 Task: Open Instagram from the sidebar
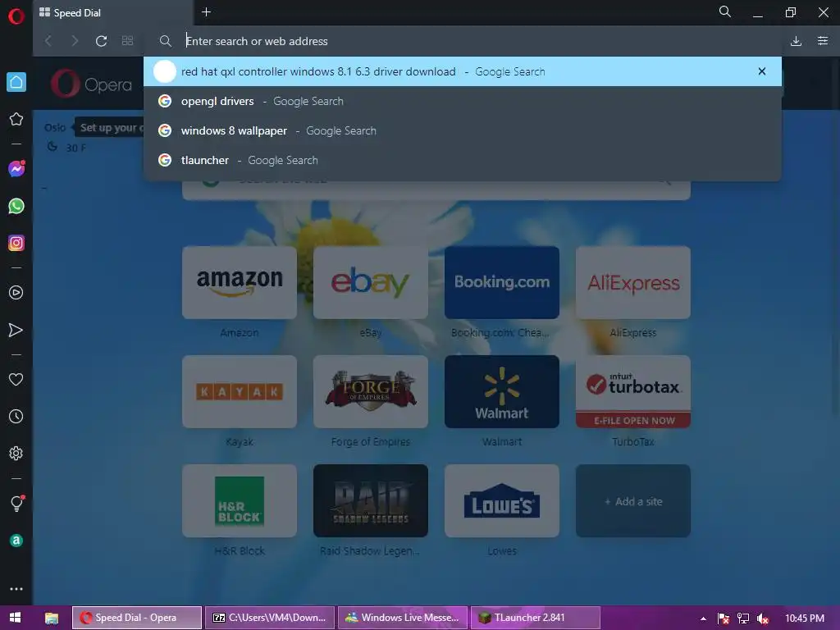(16, 243)
